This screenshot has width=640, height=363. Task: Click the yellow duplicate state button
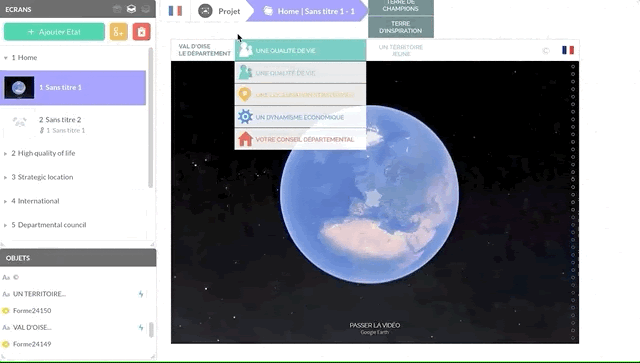[118, 32]
